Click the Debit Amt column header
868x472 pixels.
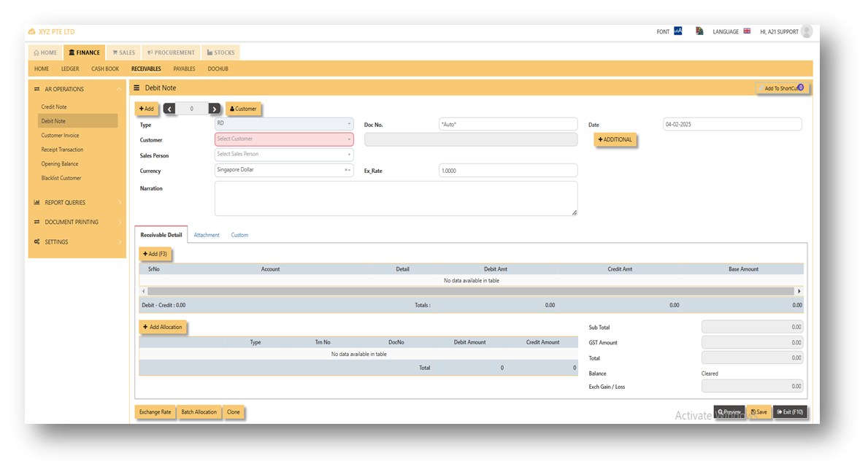tap(496, 269)
